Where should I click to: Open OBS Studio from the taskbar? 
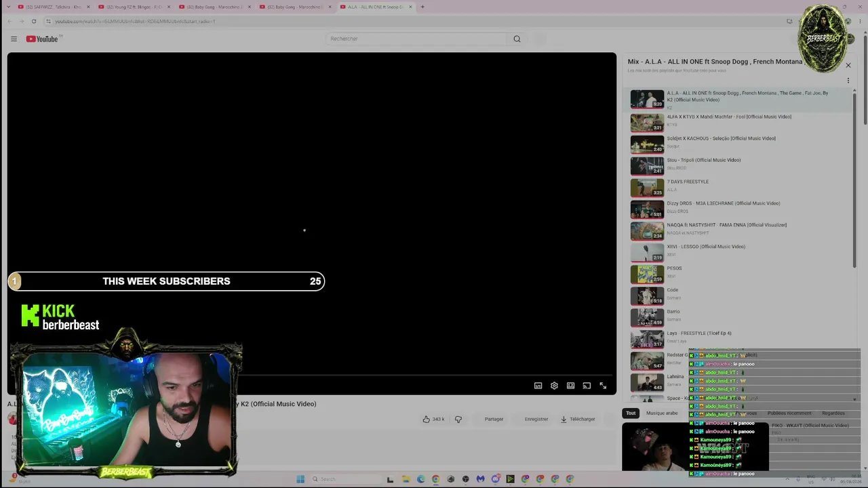point(465,479)
